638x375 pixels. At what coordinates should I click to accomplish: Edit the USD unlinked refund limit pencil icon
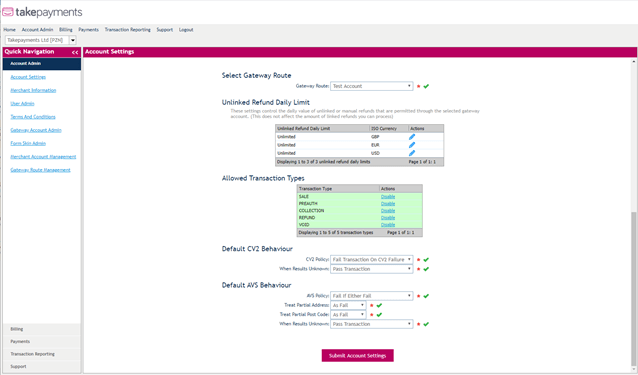412,153
